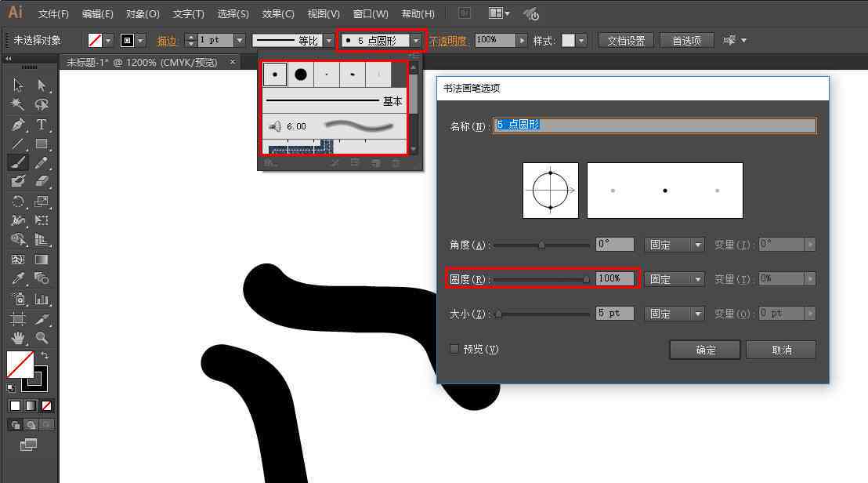
Task: Click the 描边 stroke panel link
Action: [167, 41]
